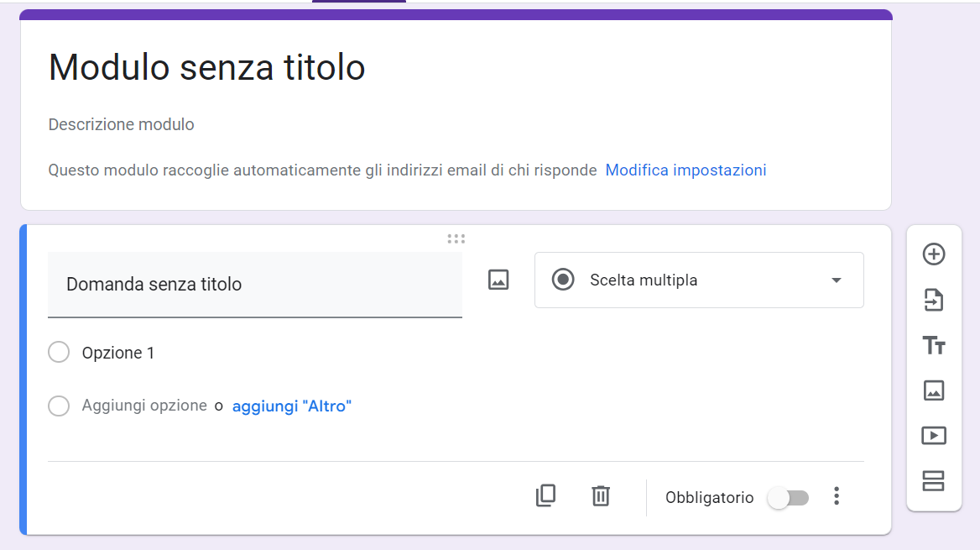Viewport: 980px width, 550px height.
Task: Click the import questions icon
Action: tap(934, 300)
